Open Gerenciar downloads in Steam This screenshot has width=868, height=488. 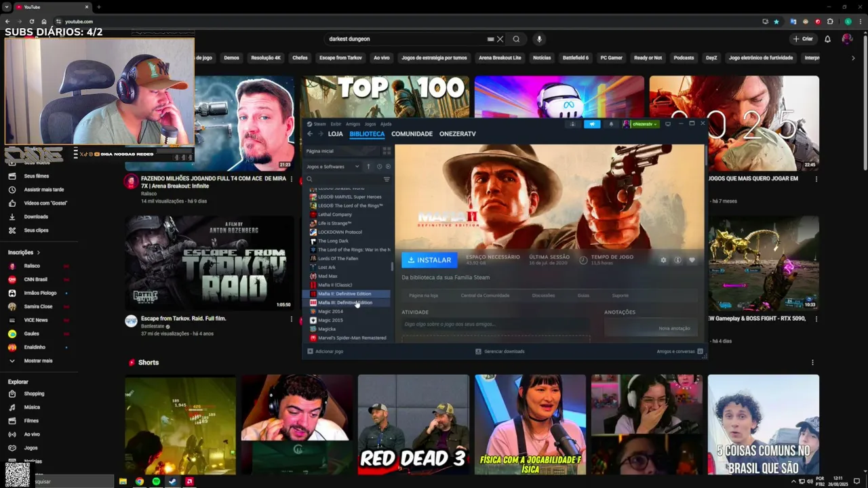[x=500, y=351]
